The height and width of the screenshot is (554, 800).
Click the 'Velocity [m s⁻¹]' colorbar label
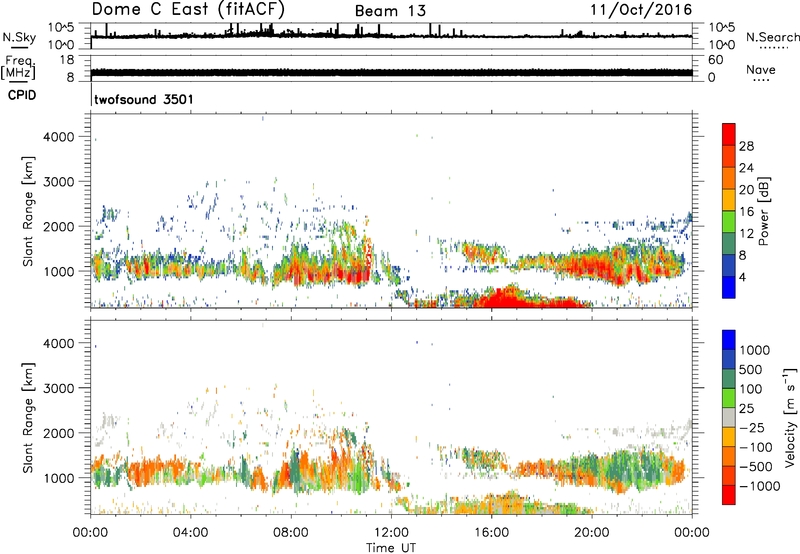click(x=790, y=417)
